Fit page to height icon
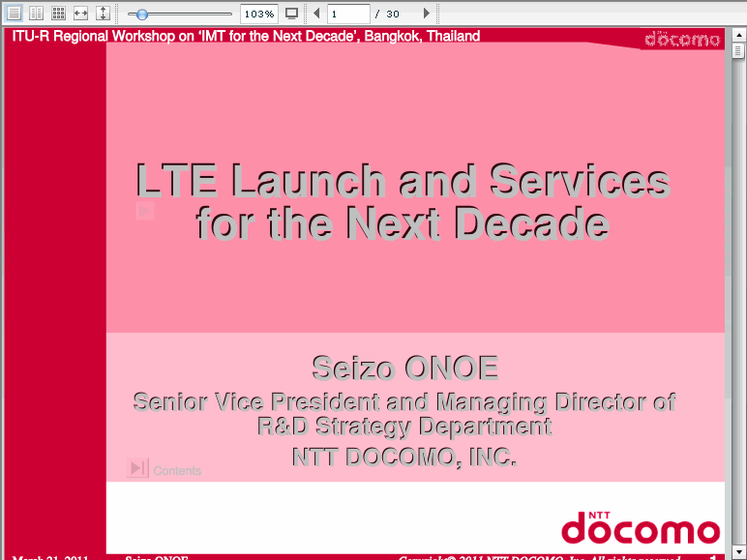 [103, 14]
